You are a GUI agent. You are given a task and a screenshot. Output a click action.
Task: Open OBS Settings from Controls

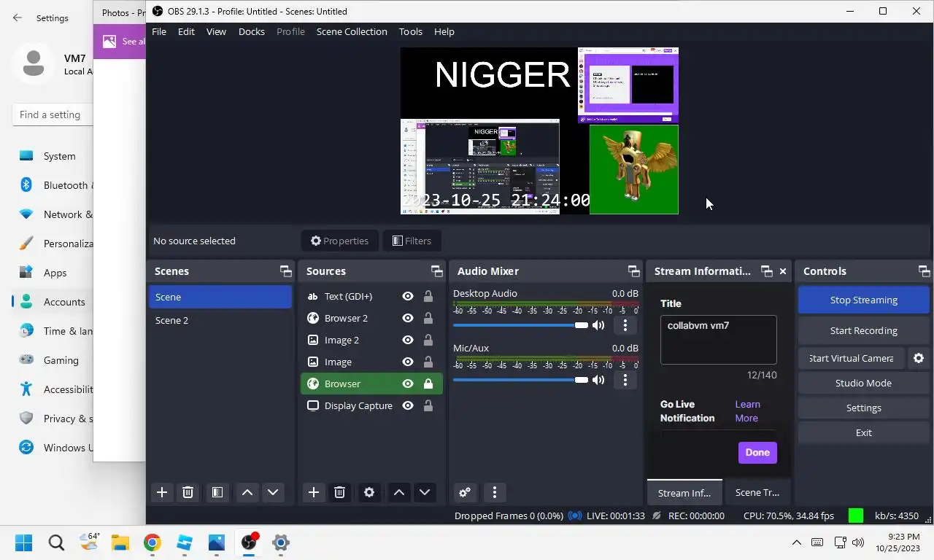pyautogui.click(x=863, y=408)
